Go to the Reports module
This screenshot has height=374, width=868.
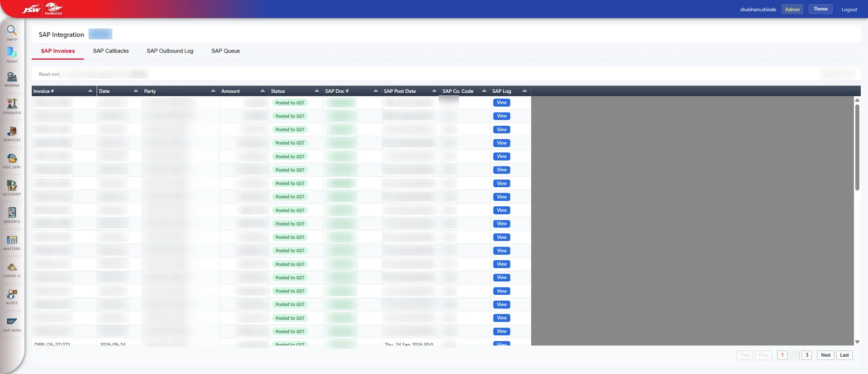coord(12,213)
